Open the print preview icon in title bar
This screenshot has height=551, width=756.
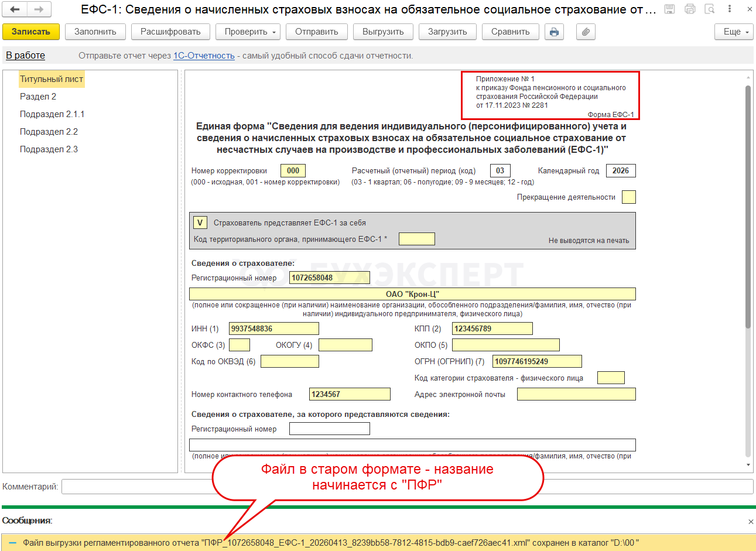point(710,9)
